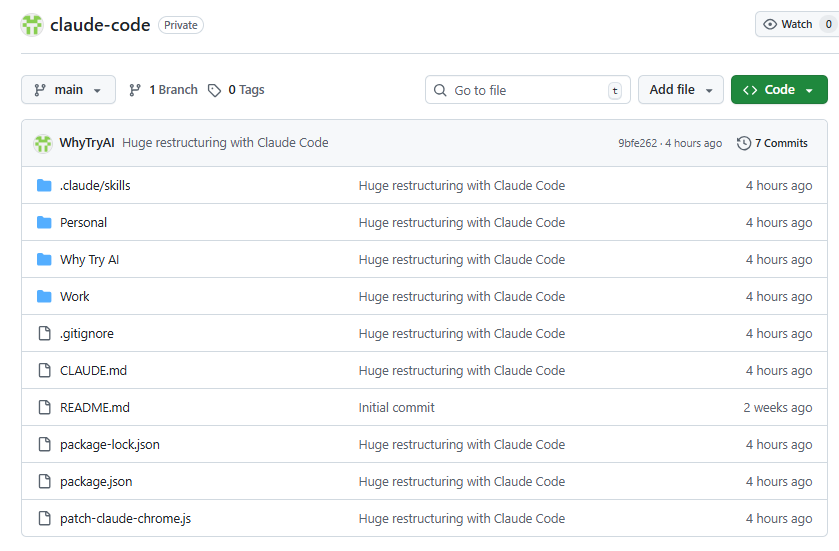The image size is (839, 551).
Task: Open the Personal folder
Action: 83,223
